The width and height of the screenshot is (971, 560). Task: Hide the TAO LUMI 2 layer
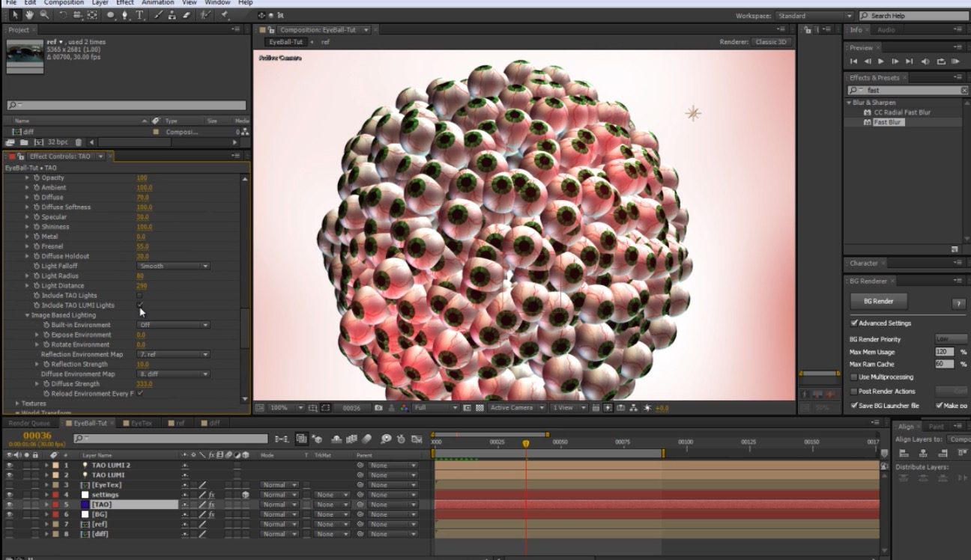(x=10, y=465)
